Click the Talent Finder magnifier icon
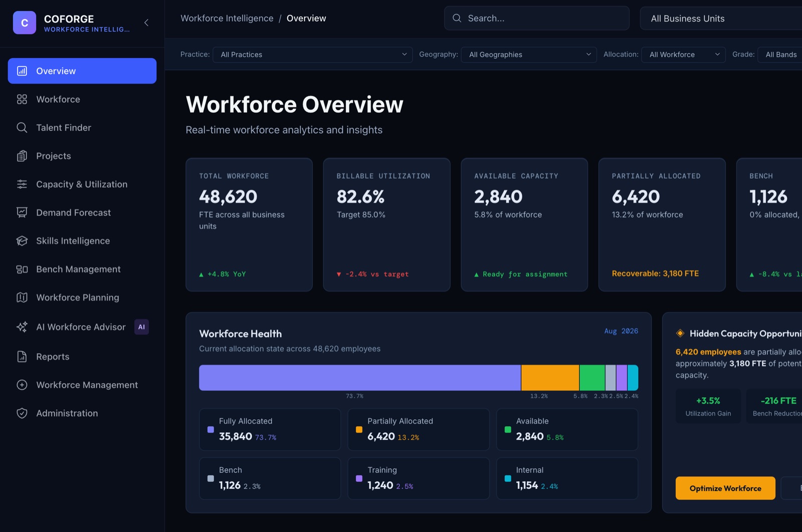Image resolution: width=802 pixels, height=532 pixels. click(22, 128)
